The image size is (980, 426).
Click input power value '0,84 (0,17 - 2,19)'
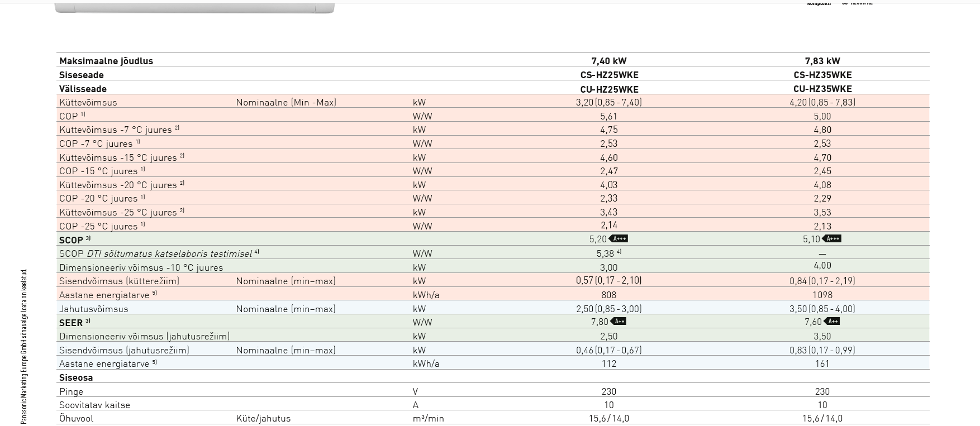pos(822,281)
